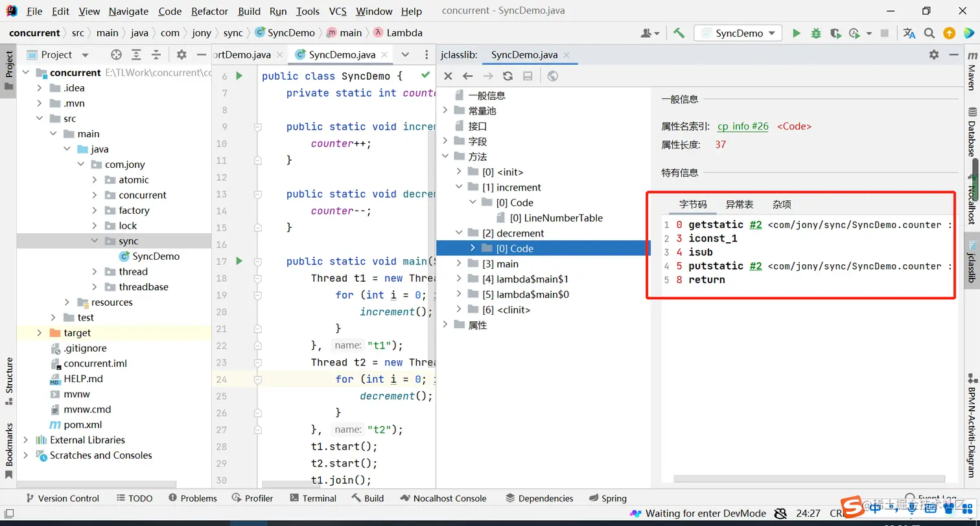Open the Refactor menu
Image resolution: width=980 pixels, height=526 pixels.
(210, 11)
